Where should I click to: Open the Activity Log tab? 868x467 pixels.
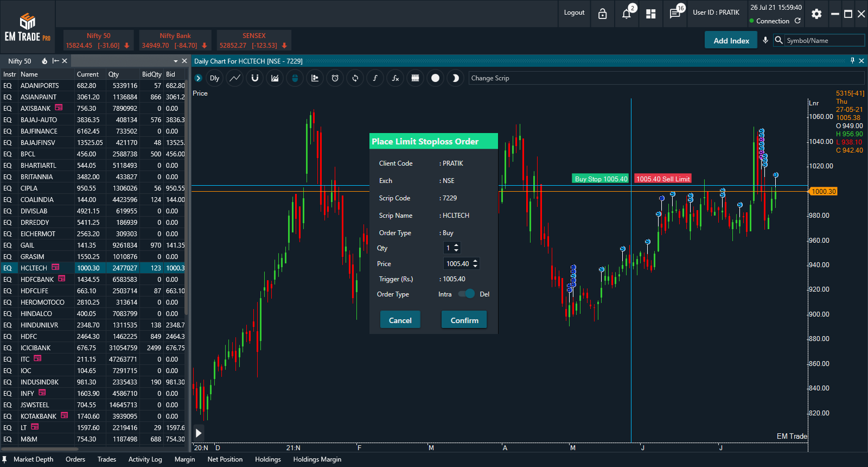pos(145,459)
